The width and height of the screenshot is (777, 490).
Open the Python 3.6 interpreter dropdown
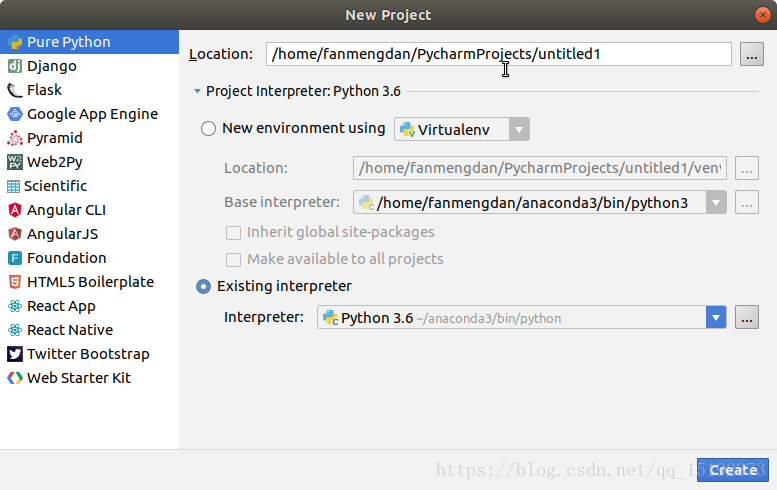pyautogui.click(x=715, y=318)
